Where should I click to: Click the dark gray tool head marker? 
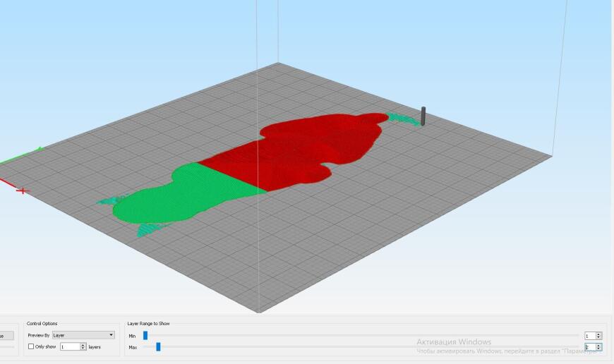pyautogui.click(x=423, y=116)
